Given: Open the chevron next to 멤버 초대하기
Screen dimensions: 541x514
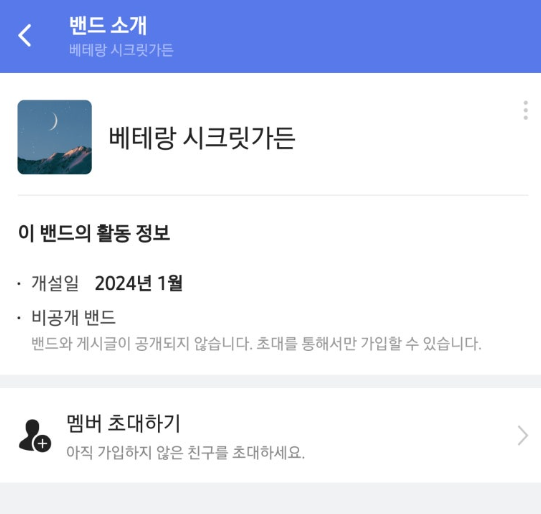Looking at the screenshot, I should click(x=523, y=436).
